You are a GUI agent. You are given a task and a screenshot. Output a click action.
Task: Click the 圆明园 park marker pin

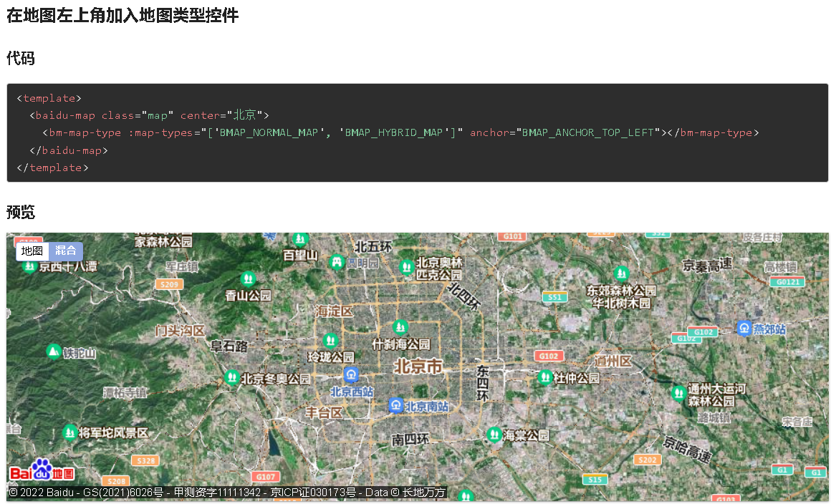[x=337, y=261]
